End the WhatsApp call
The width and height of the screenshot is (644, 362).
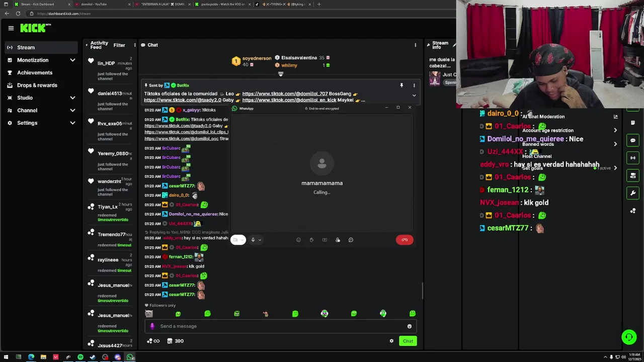405,240
